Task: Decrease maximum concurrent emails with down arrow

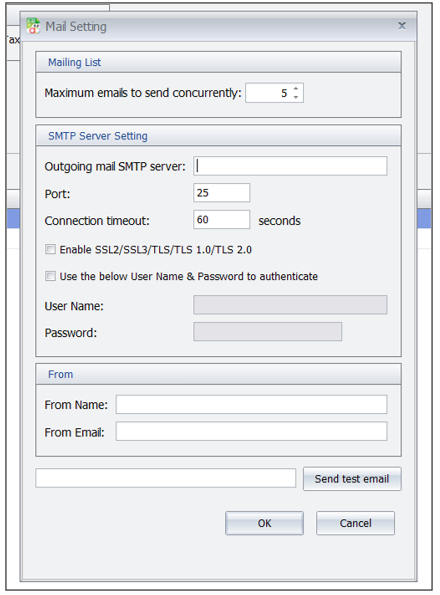Action: pyautogui.click(x=296, y=97)
